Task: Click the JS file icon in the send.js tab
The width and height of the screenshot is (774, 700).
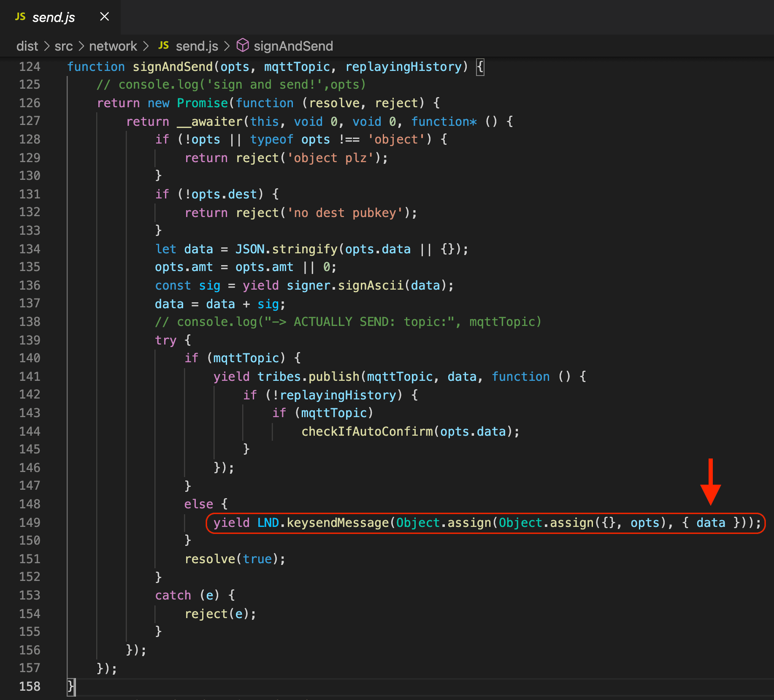Action: coord(20,17)
